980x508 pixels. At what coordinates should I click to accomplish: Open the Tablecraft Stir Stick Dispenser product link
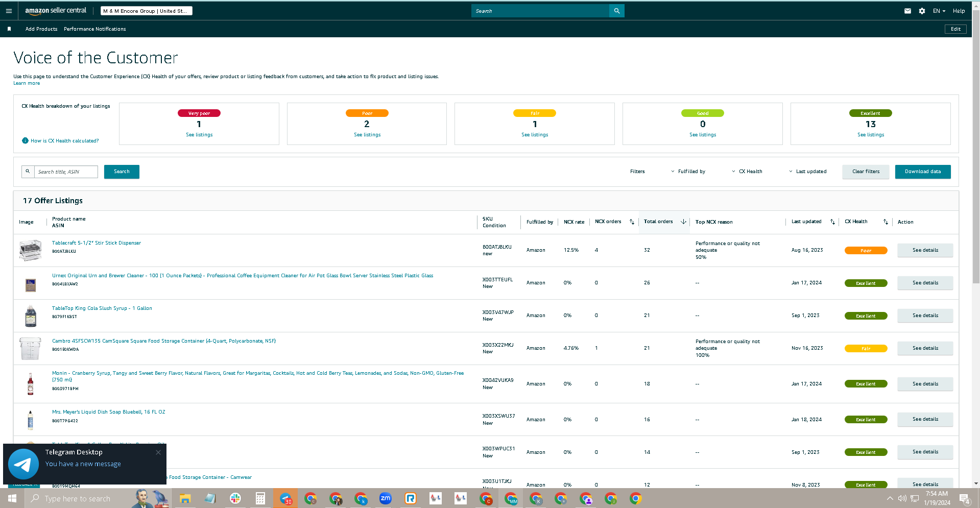[97, 243]
